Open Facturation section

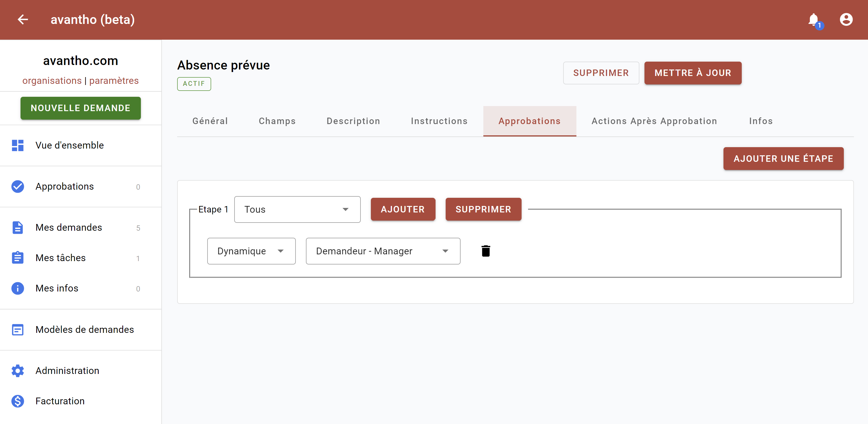click(81, 401)
